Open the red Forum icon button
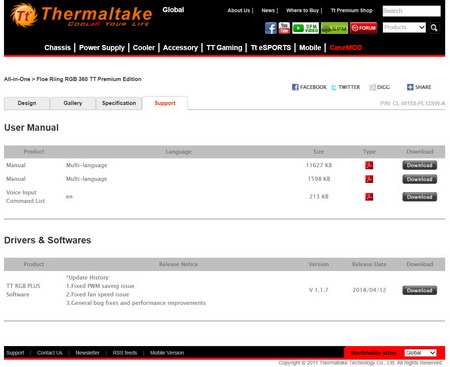Image resolution: width=450 pixels, height=367 pixels. point(363,28)
